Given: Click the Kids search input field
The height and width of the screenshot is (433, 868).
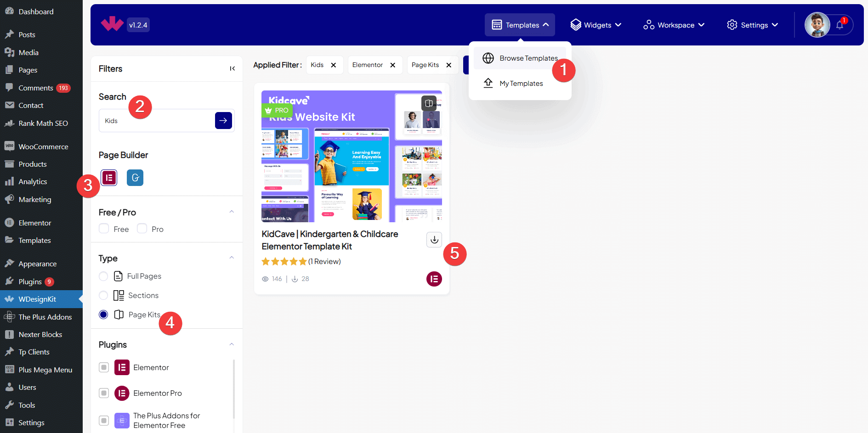Looking at the screenshot, I should pos(157,121).
